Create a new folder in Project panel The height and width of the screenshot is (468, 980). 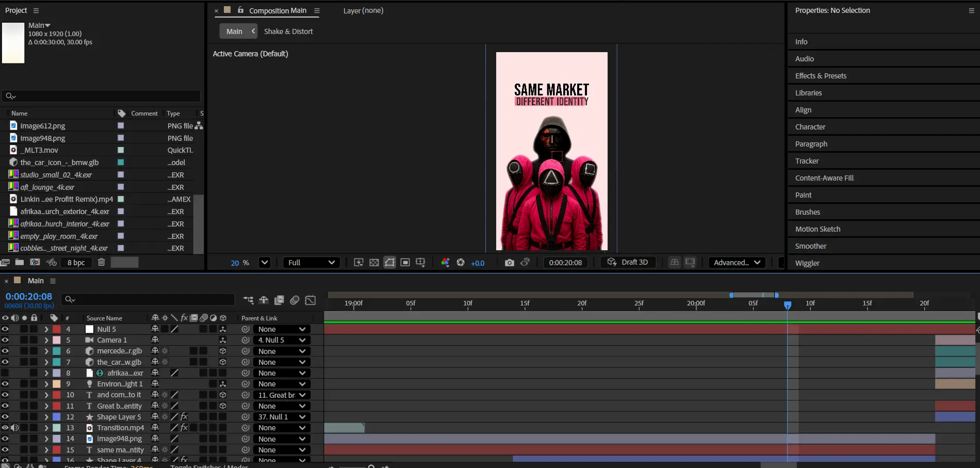point(20,262)
